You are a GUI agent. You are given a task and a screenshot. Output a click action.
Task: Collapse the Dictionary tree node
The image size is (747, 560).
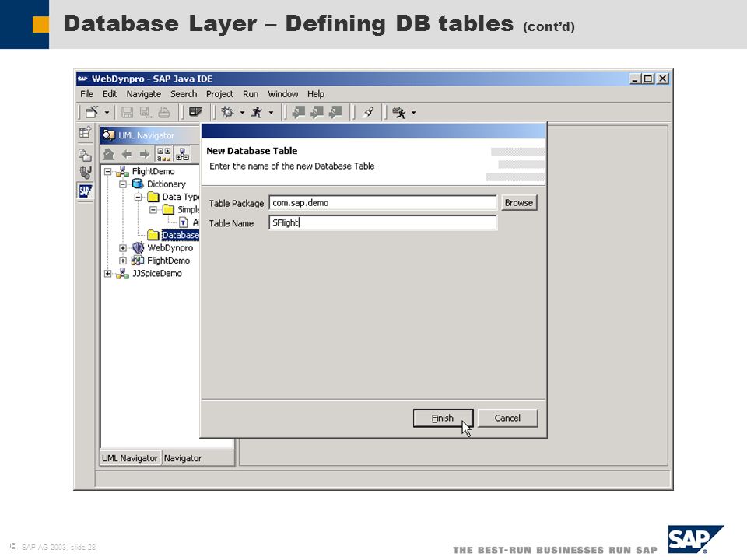click(x=123, y=184)
